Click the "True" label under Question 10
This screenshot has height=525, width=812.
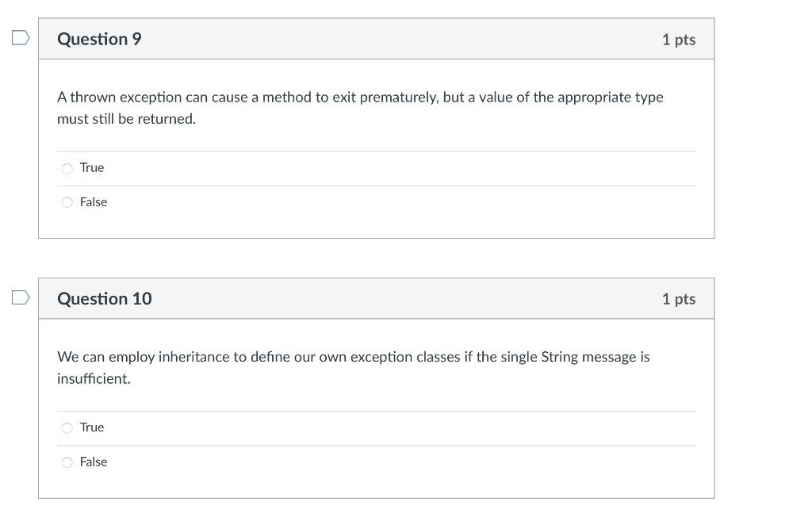click(x=92, y=427)
